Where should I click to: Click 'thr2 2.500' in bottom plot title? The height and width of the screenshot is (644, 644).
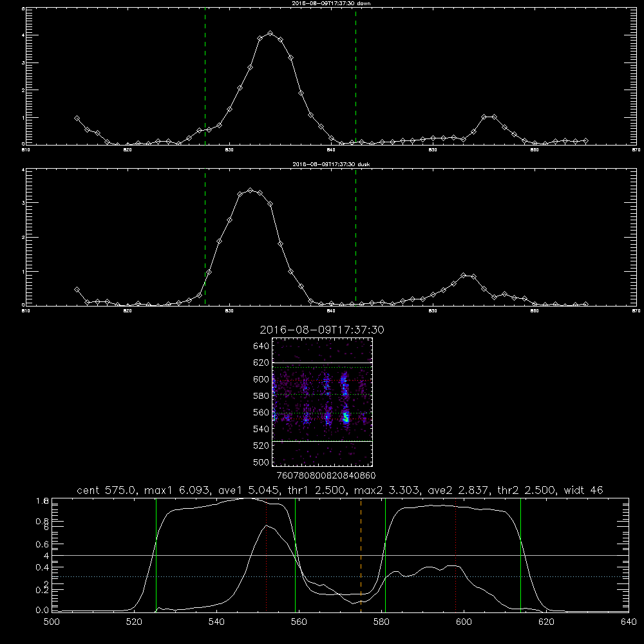(x=527, y=490)
